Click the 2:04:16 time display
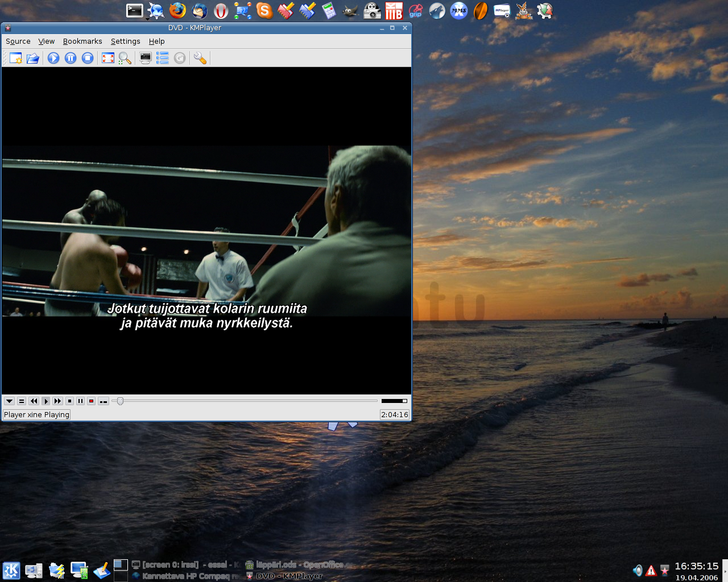This screenshot has width=728, height=582. point(395,415)
